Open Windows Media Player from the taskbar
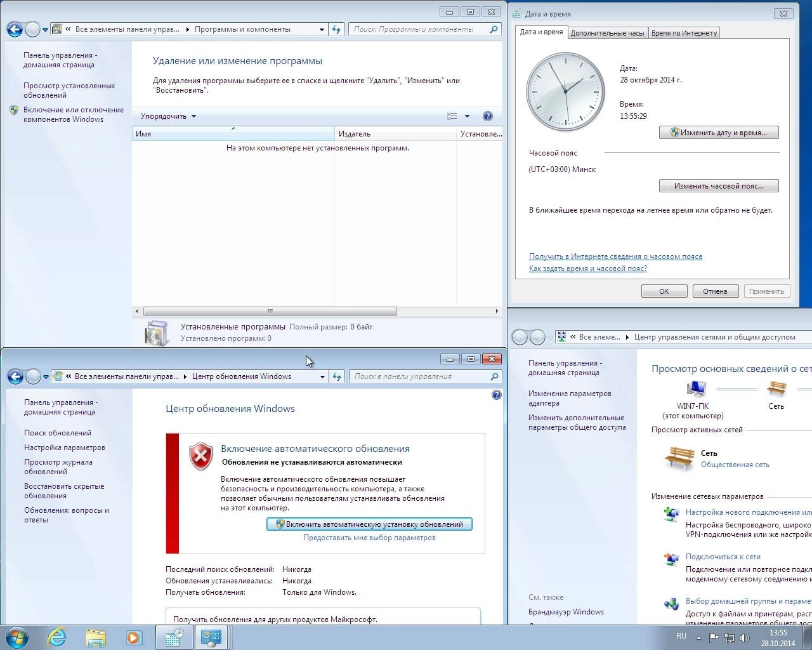812x650 pixels. tap(134, 637)
